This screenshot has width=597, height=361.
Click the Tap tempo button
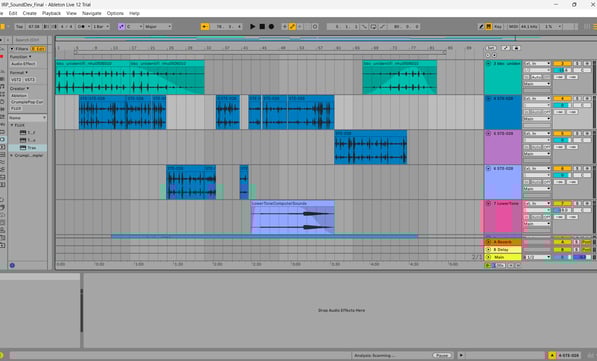[19, 27]
